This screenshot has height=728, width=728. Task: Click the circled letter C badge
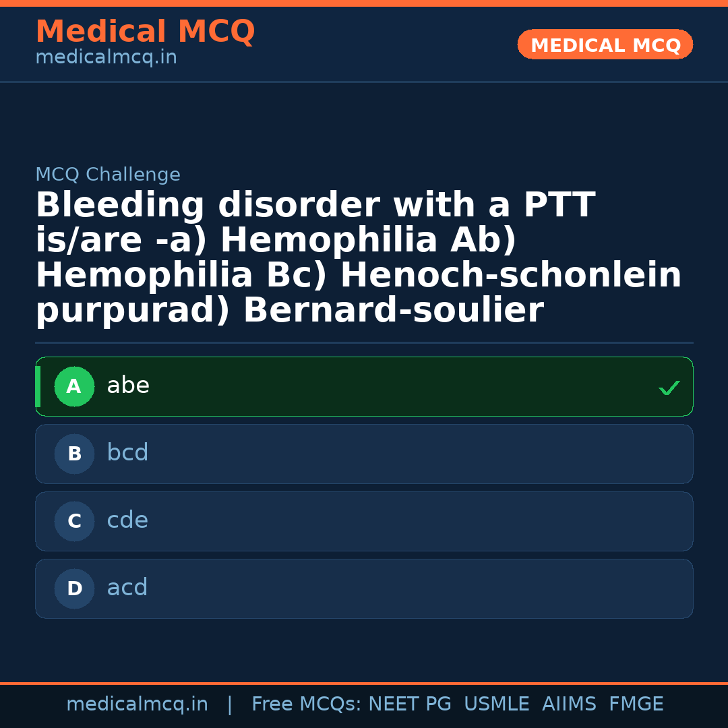(x=74, y=522)
